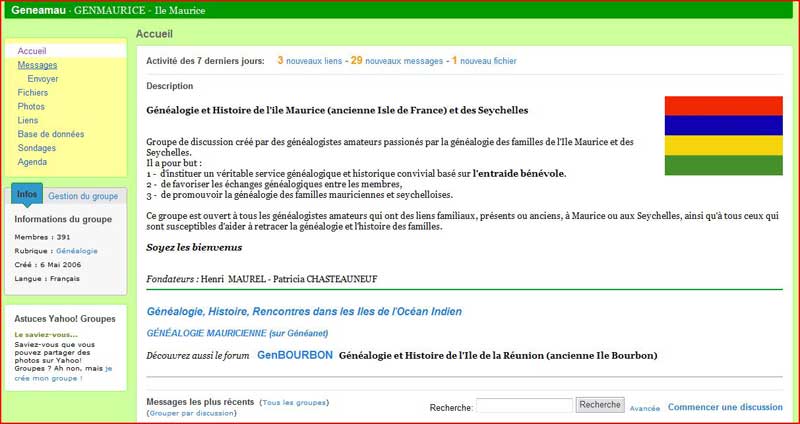
Task: Open the Fichiers section
Action: click(x=33, y=93)
